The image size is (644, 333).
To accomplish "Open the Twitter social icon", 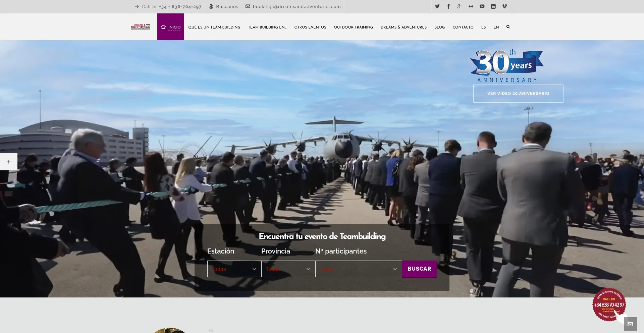I will click(437, 6).
